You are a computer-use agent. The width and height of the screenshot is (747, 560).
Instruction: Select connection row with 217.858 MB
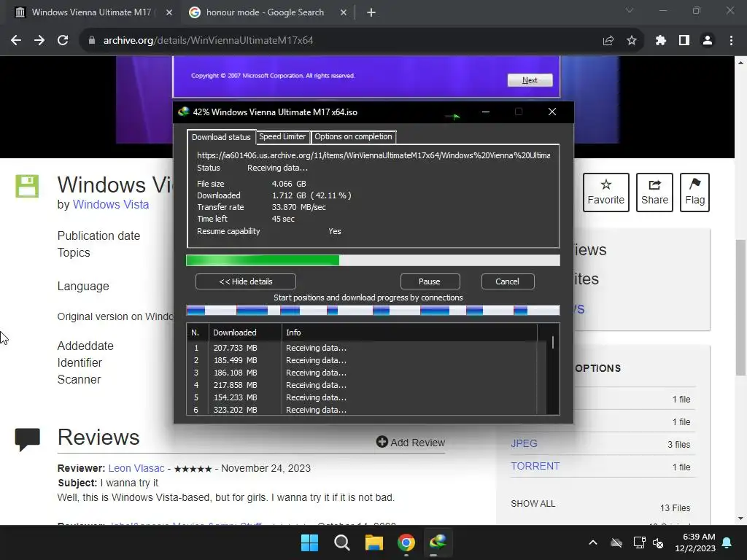(x=362, y=385)
